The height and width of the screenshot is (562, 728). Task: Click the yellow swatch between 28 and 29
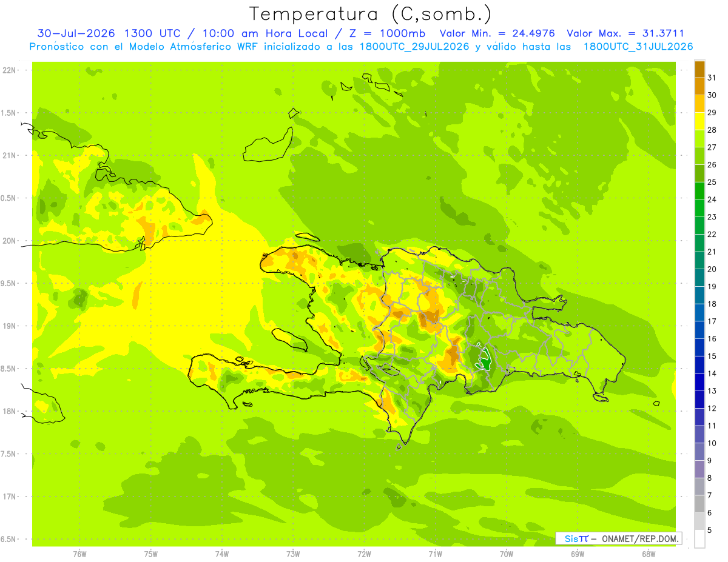coord(699,121)
